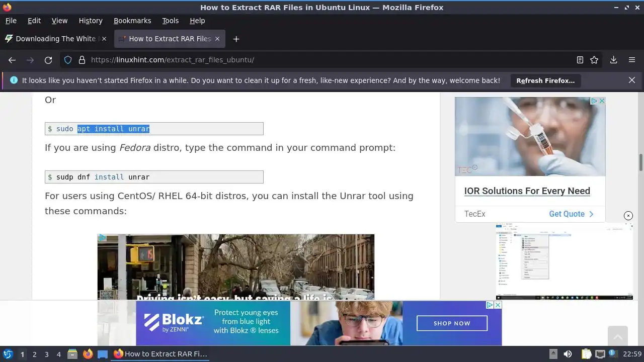The width and height of the screenshot is (644, 362).
Task: Open the clipboard manager tray icon
Action: 586,354
